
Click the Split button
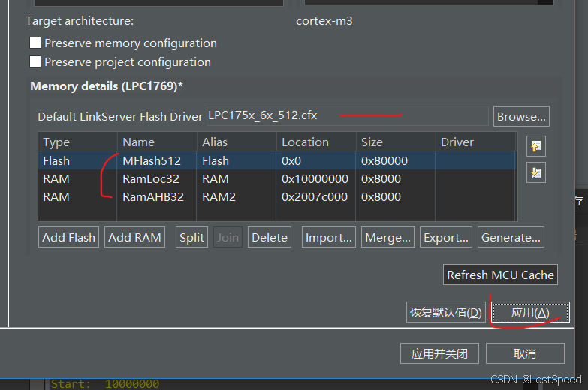click(191, 237)
